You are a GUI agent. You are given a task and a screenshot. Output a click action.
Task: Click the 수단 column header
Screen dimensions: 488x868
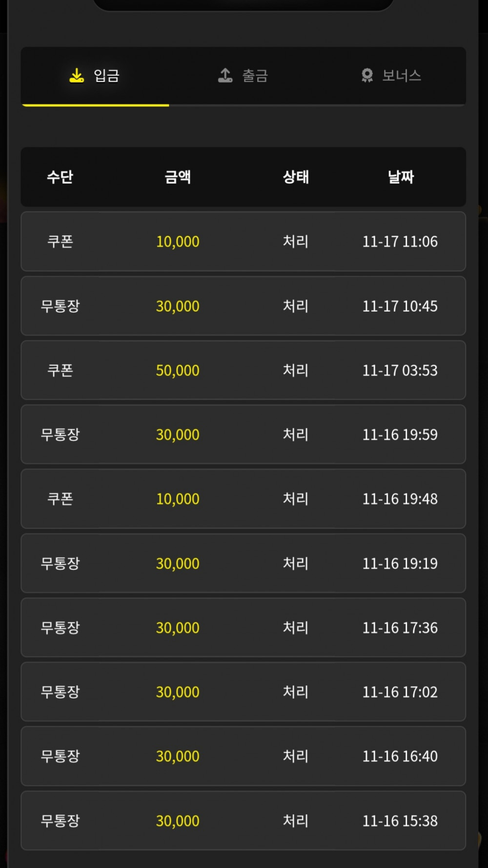click(60, 177)
